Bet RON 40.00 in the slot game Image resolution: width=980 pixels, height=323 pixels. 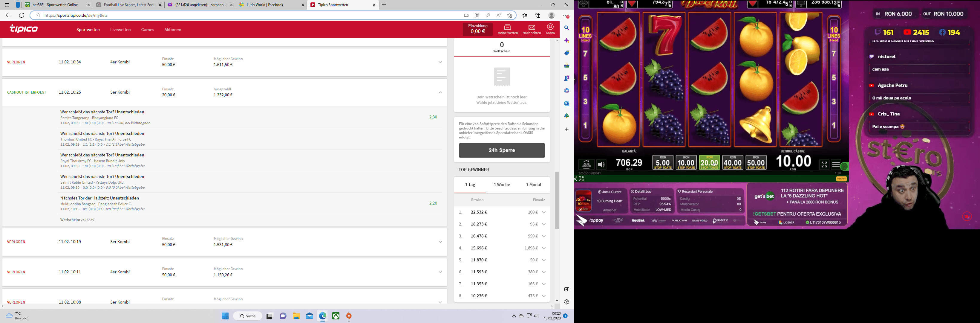point(732,162)
